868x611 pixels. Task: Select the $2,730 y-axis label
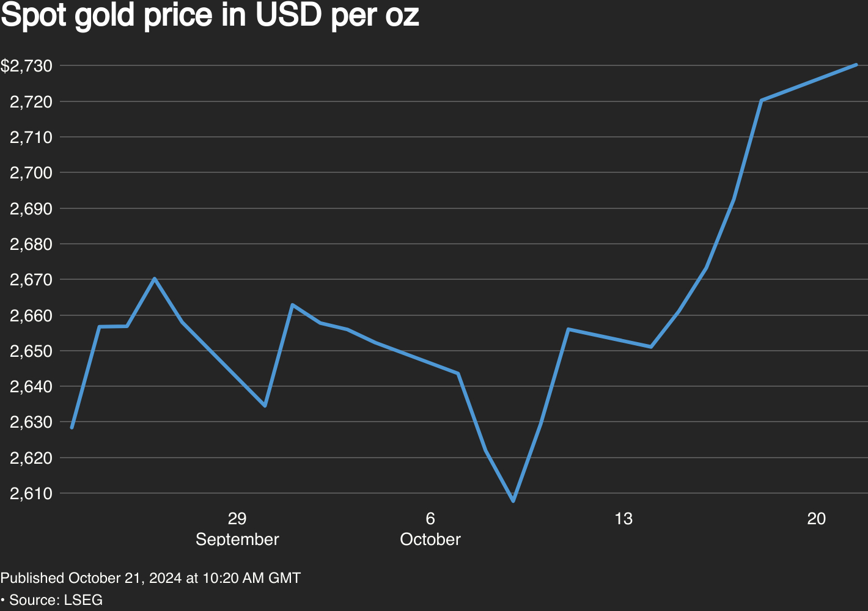[x=26, y=66]
